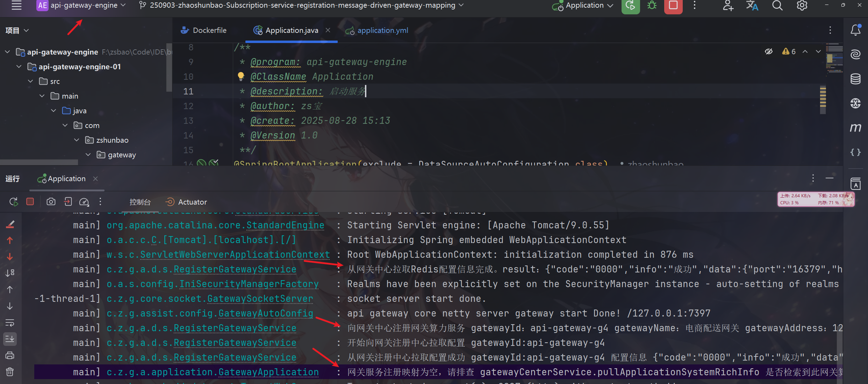The image size is (868, 384).
Task: Click the Debug bug icon
Action: coord(652,6)
